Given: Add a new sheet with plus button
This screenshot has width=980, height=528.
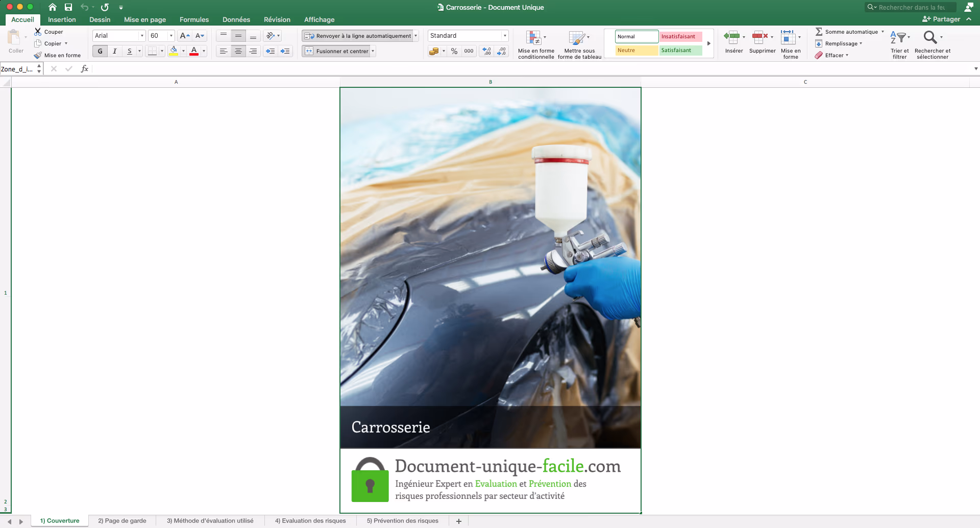Looking at the screenshot, I should (x=458, y=521).
